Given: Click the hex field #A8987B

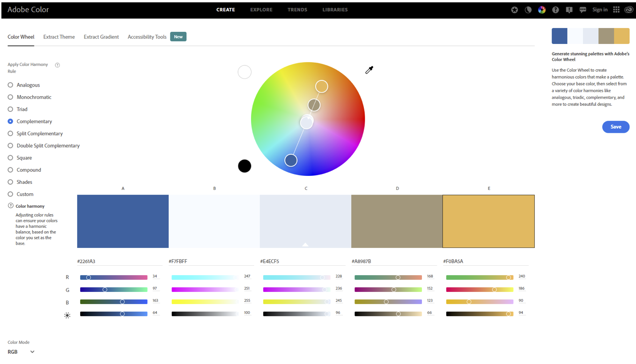Looking at the screenshot, I should point(394,261).
